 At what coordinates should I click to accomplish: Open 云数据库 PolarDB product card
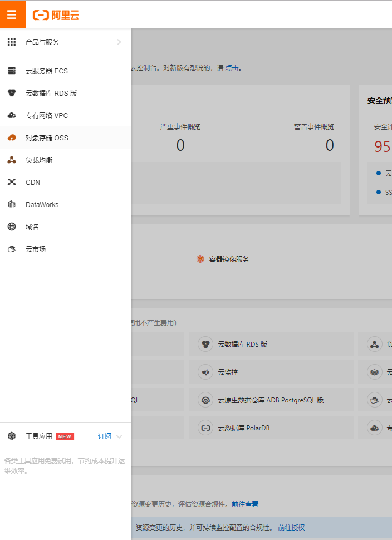271,428
